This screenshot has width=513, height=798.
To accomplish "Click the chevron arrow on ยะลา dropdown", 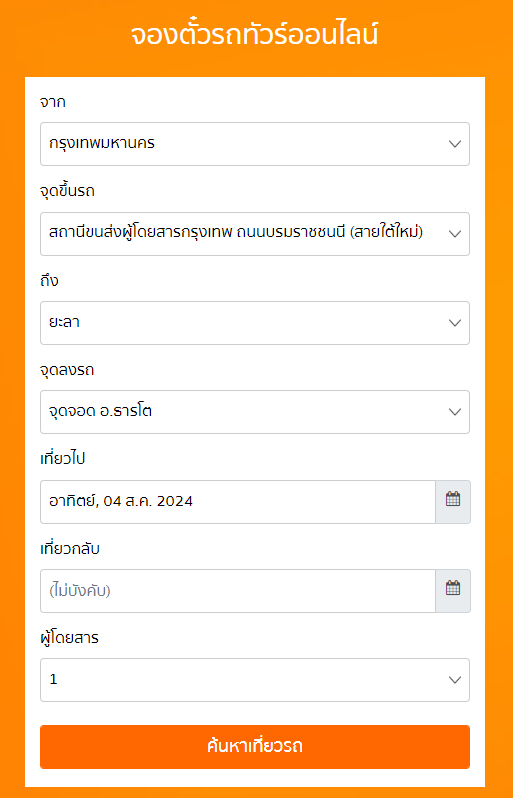I will click(x=454, y=323).
